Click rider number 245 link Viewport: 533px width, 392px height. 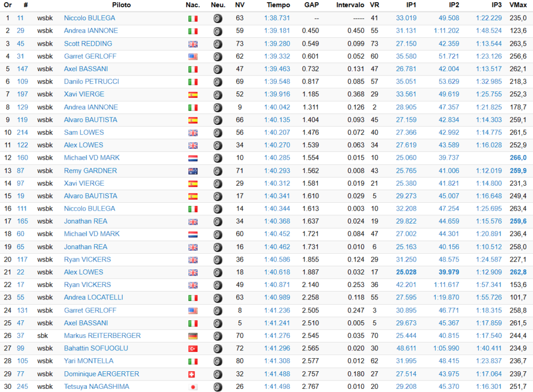click(22, 386)
